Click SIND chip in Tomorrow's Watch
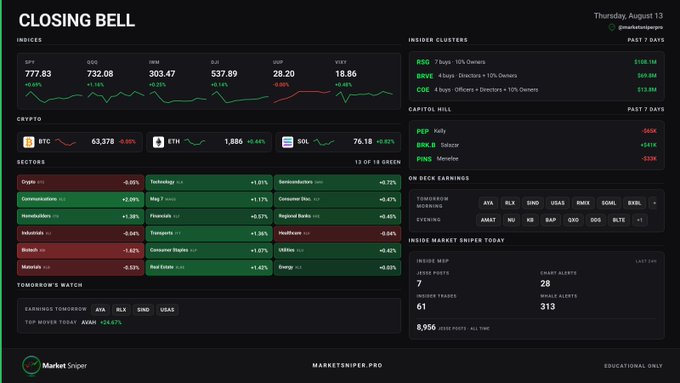This screenshot has height=383, width=680. [x=143, y=310]
